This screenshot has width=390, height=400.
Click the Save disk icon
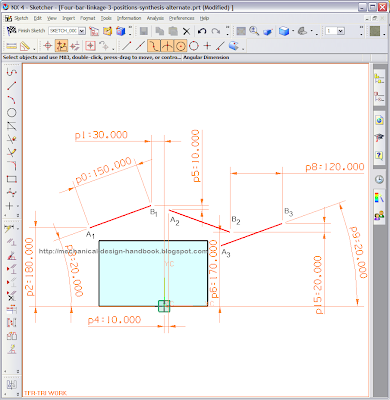tap(144, 31)
